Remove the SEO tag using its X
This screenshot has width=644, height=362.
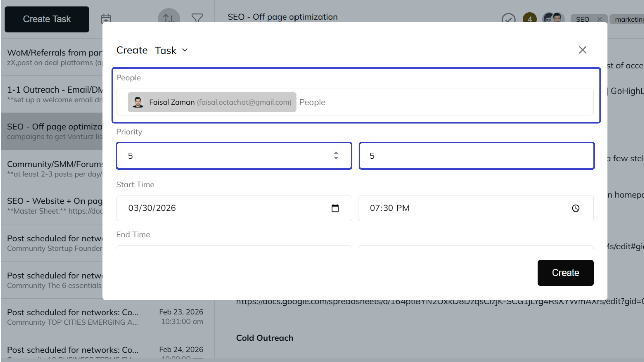click(x=600, y=19)
